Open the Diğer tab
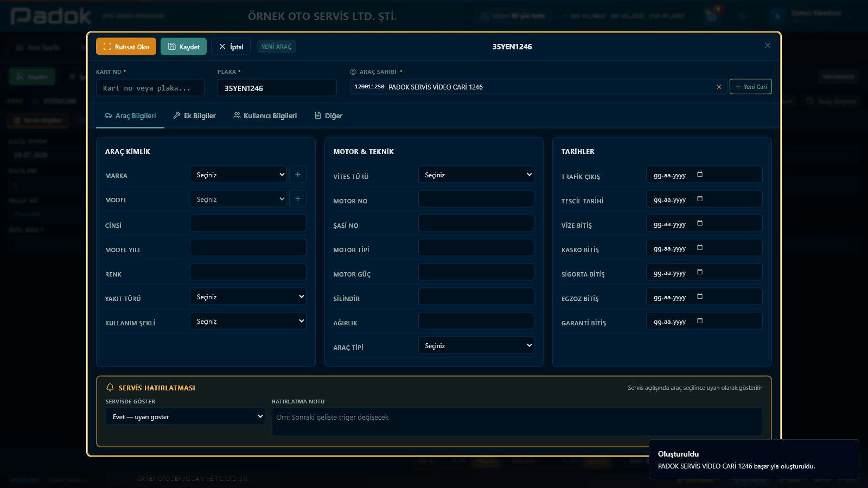Viewport: 868px width, 488px height. click(328, 116)
